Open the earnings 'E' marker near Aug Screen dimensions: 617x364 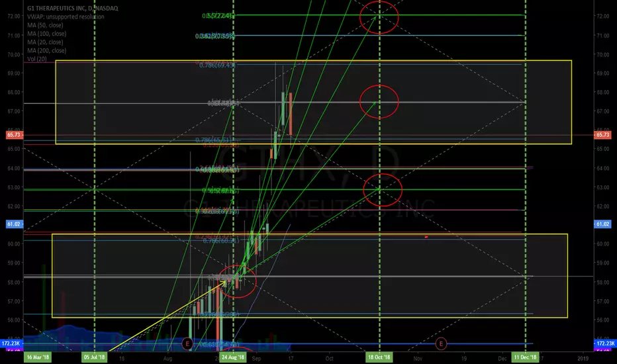click(x=187, y=343)
